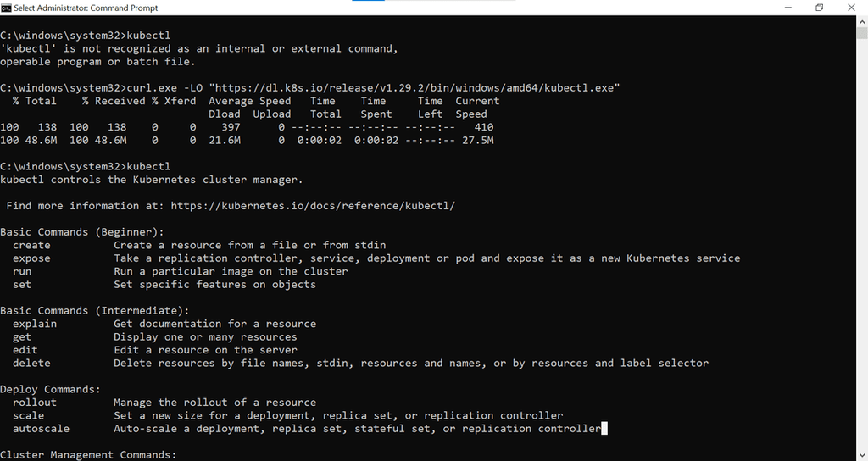Click the 'autoscale' command name
This screenshot has height=461, width=868.
point(41,429)
